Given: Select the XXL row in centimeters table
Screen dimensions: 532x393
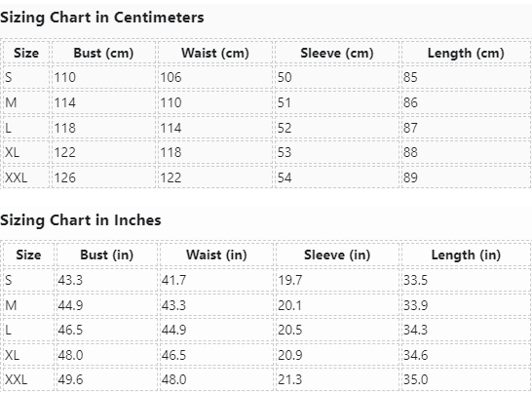Looking at the screenshot, I should pyautogui.click(x=266, y=177).
